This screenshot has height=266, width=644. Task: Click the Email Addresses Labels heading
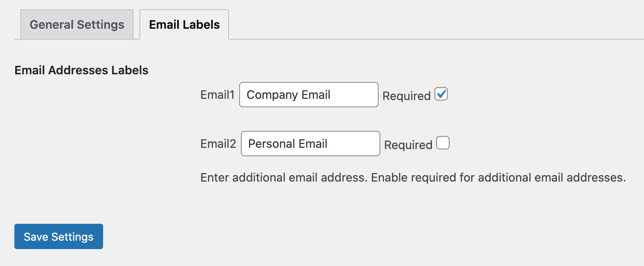tap(81, 70)
